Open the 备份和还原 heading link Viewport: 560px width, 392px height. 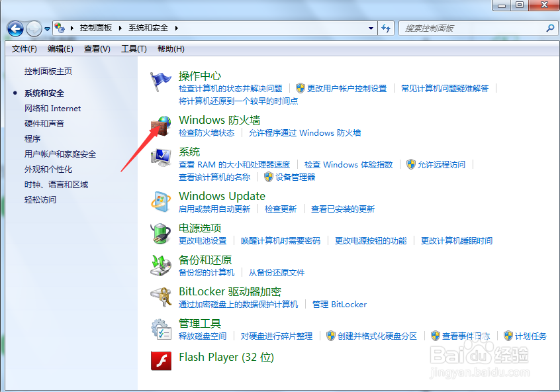[x=205, y=260]
